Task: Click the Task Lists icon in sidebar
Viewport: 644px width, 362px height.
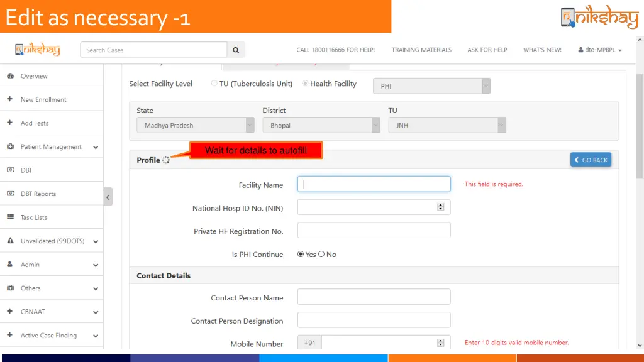Action: pyautogui.click(x=10, y=217)
